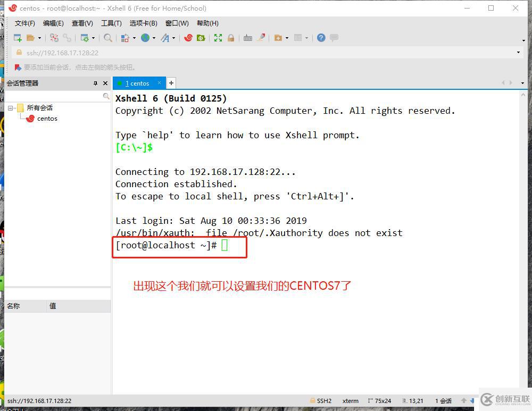
Task: Click the globe encoding icon
Action: click(145, 38)
